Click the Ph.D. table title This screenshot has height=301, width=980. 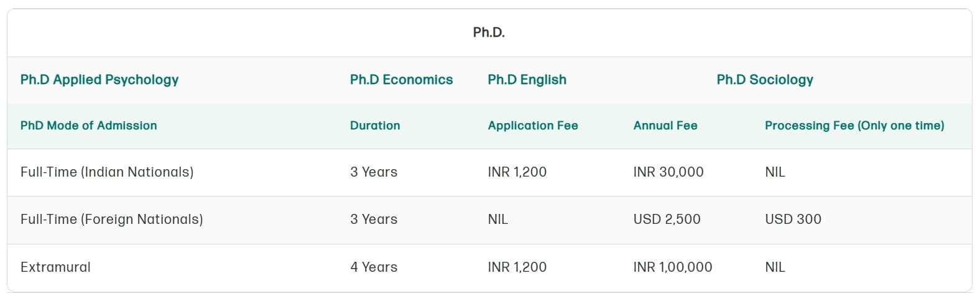tap(489, 32)
